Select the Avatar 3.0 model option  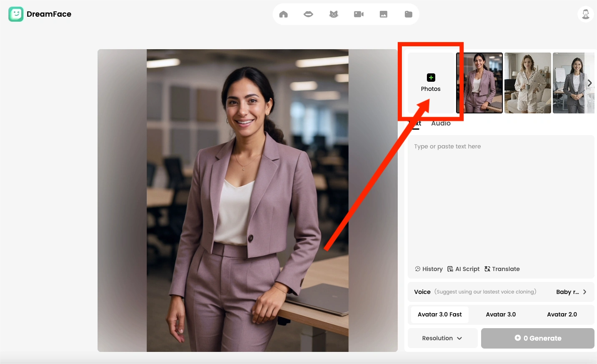(x=501, y=314)
